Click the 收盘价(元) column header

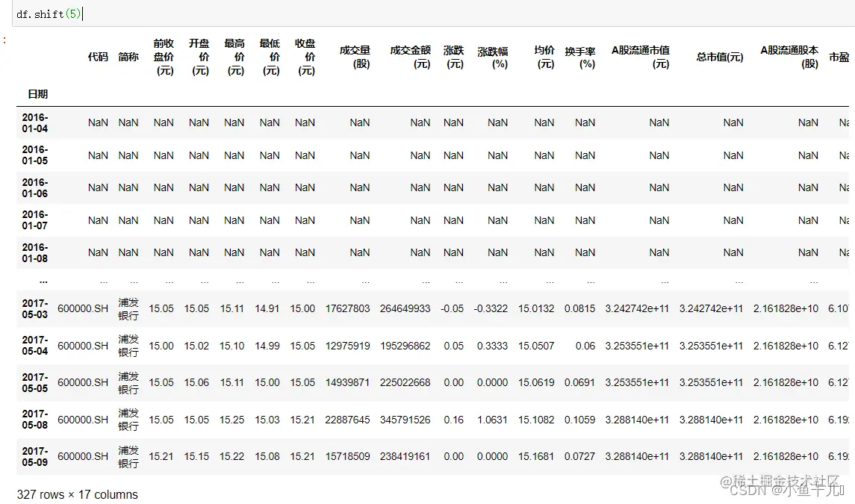[305, 57]
